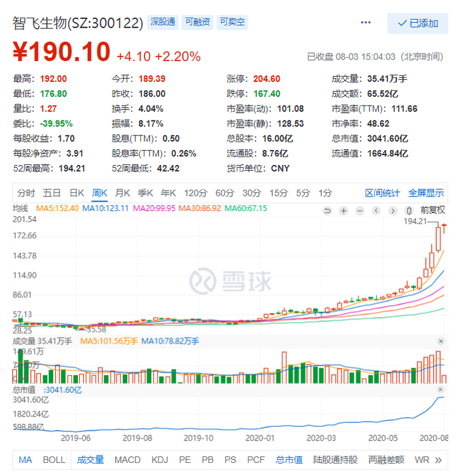Viewport: 458px width, 476px height.
Task: Open the 月K chart tab
Action: tap(122, 192)
